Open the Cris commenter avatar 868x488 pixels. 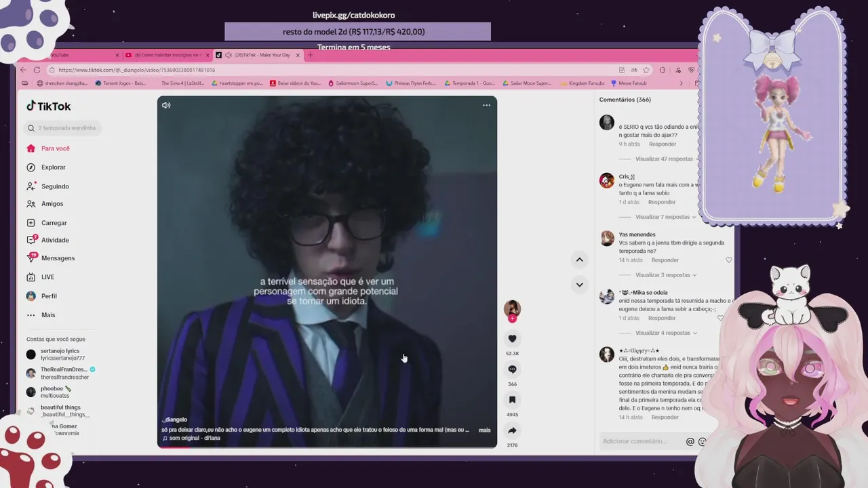pos(607,180)
